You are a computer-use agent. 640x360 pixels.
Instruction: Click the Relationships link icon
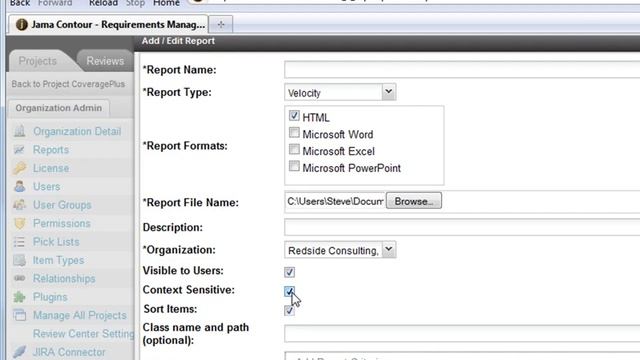pyautogui.click(x=19, y=278)
